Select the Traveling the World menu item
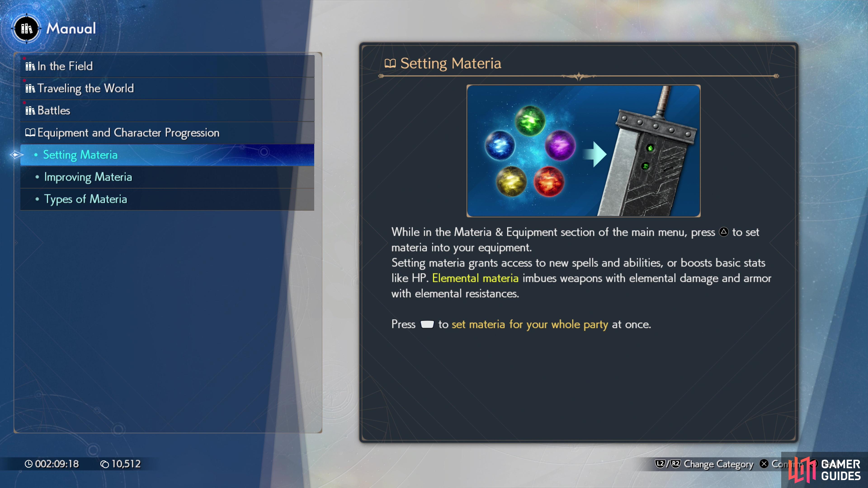868x488 pixels. tap(169, 88)
